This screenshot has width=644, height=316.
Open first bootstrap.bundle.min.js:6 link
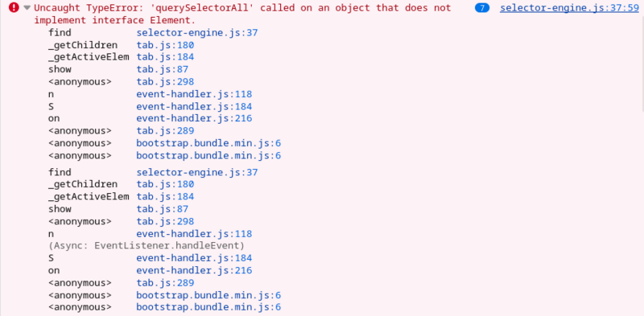(208, 143)
